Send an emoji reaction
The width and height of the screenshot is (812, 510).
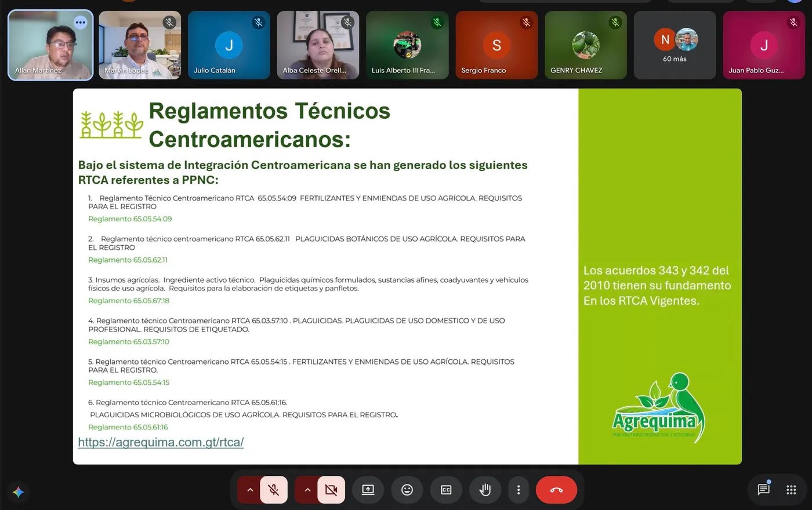click(407, 490)
